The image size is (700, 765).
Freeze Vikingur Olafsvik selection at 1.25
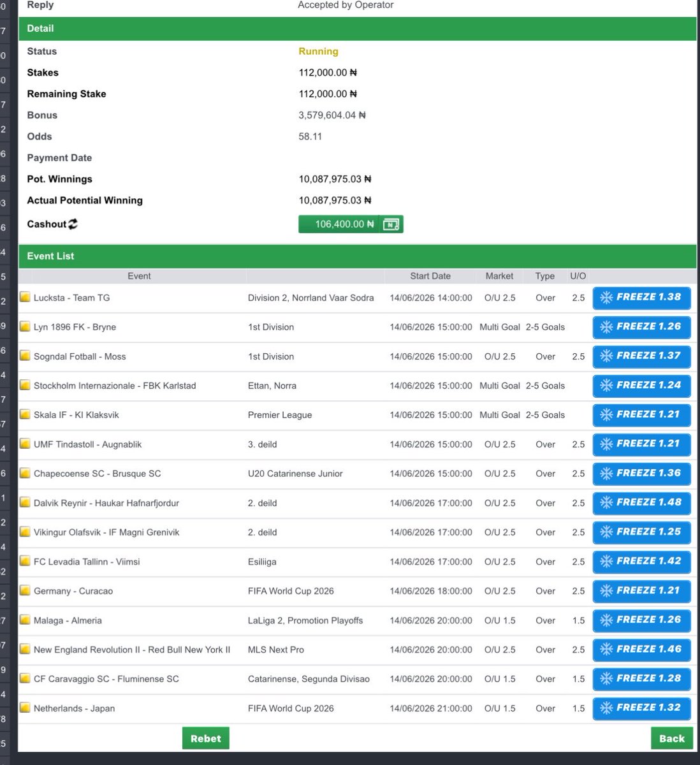pyautogui.click(x=641, y=532)
